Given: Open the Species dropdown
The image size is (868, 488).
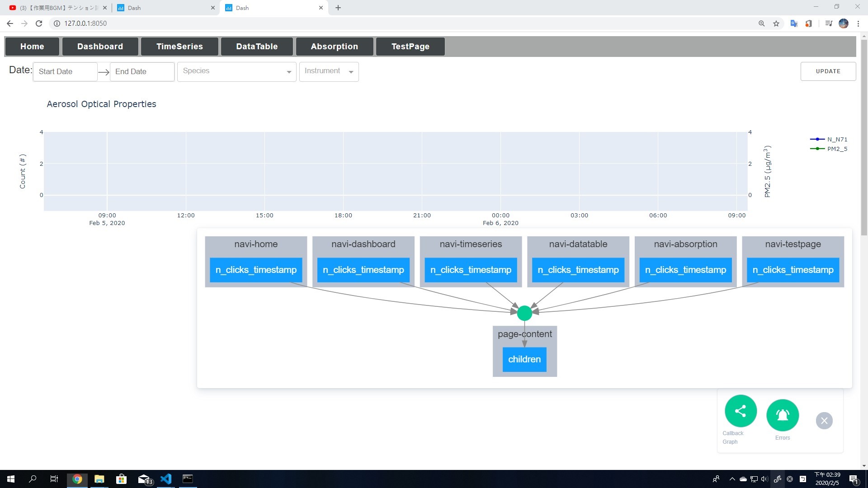Looking at the screenshot, I should click(236, 71).
